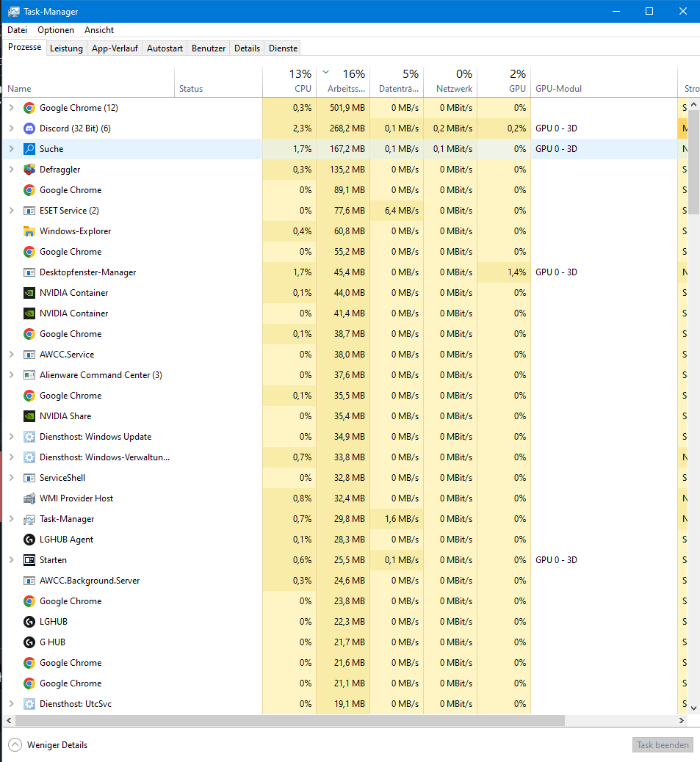Select the 501,9 MB memory cell
The width and height of the screenshot is (700, 762).
point(343,108)
